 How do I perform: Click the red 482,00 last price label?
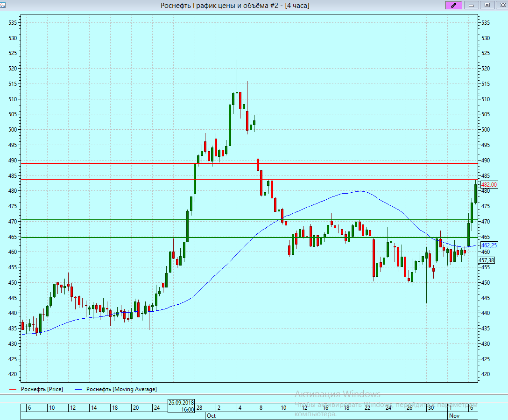pyautogui.click(x=489, y=185)
